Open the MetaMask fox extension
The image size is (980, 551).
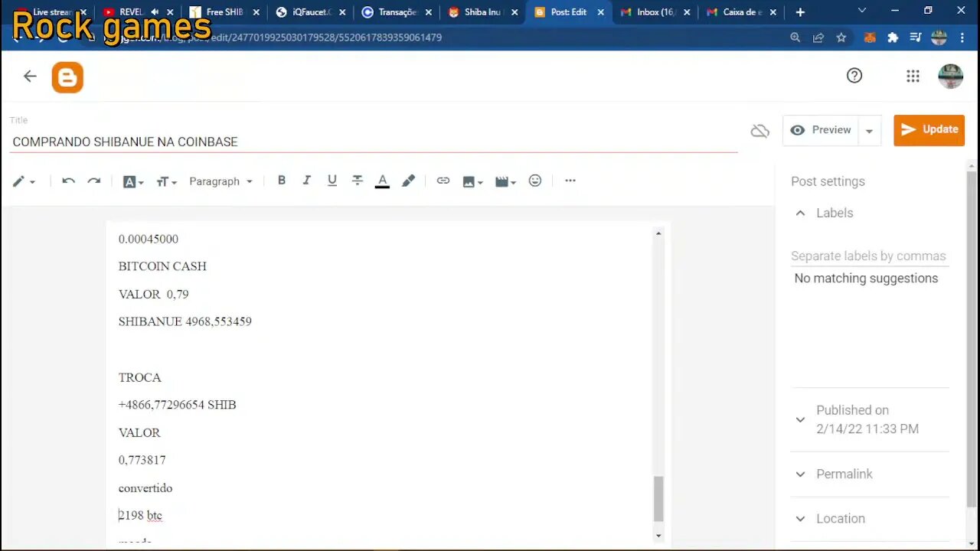[870, 37]
